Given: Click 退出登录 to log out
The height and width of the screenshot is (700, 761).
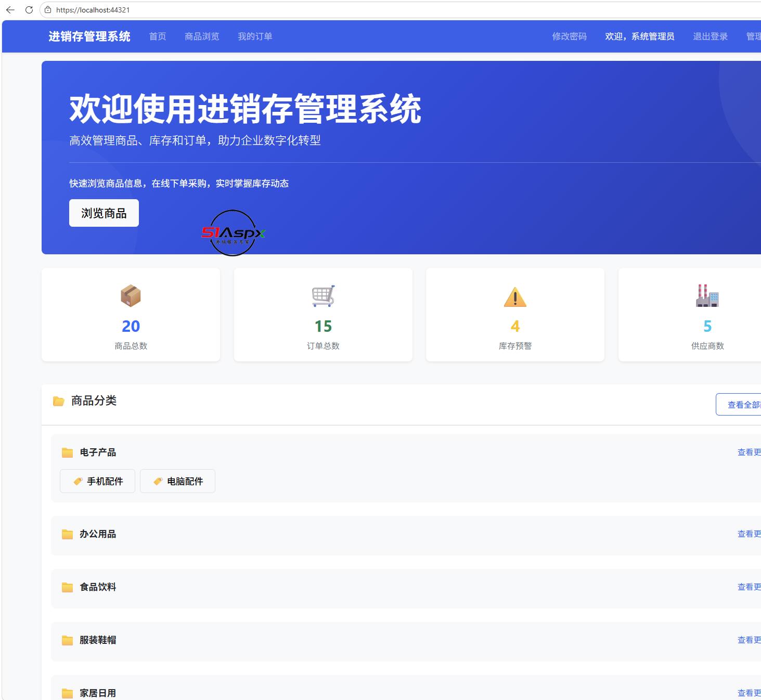Looking at the screenshot, I should pyautogui.click(x=710, y=36).
